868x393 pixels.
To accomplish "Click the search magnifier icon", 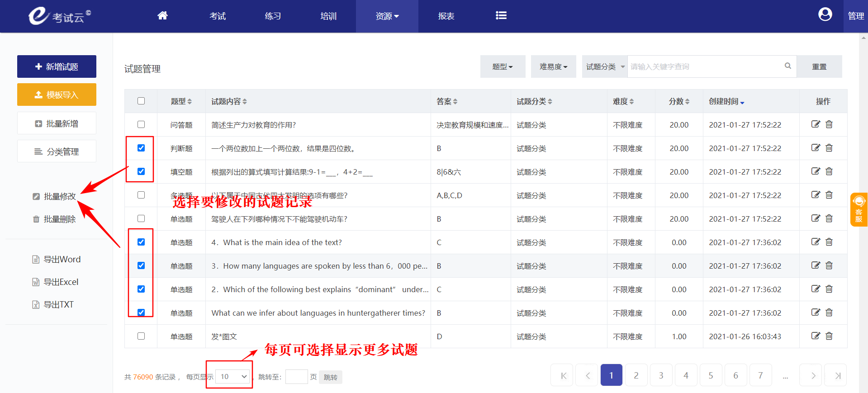I will point(788,66).
